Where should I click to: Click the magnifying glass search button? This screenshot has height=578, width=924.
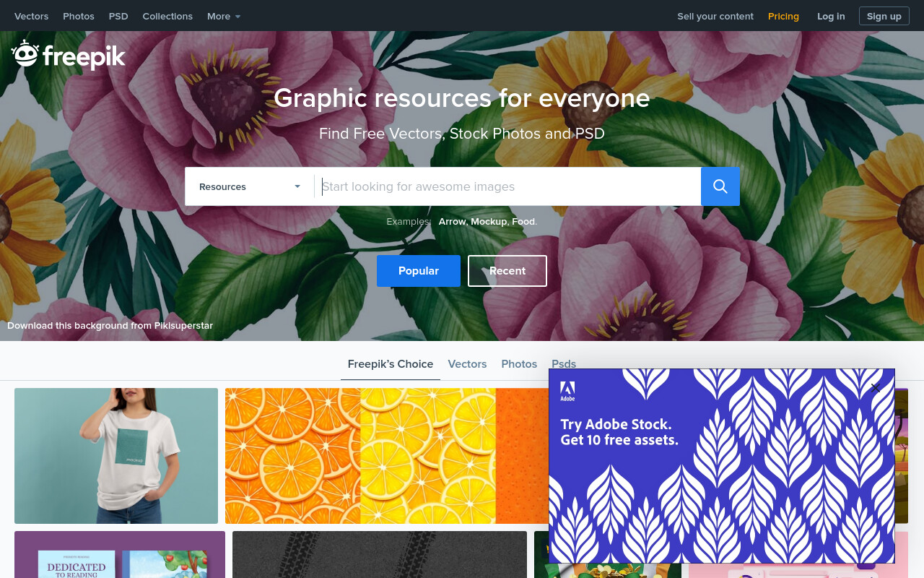click(720, 186)
